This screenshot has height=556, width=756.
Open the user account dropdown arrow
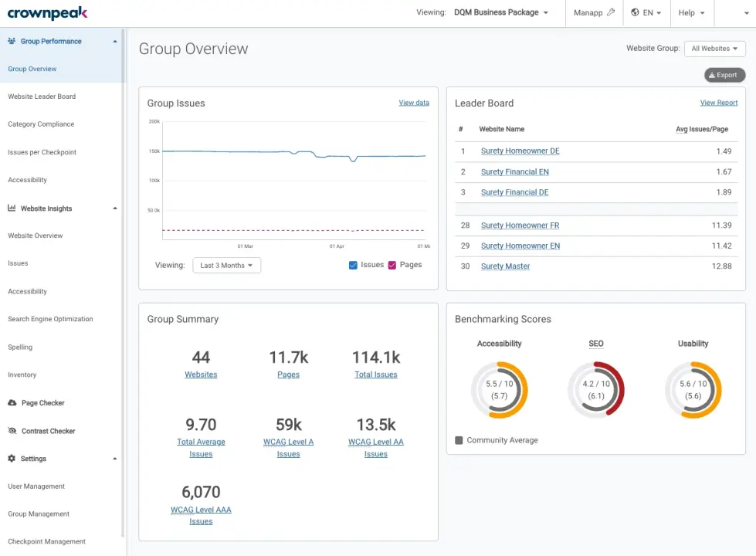(x=747, y=13)
